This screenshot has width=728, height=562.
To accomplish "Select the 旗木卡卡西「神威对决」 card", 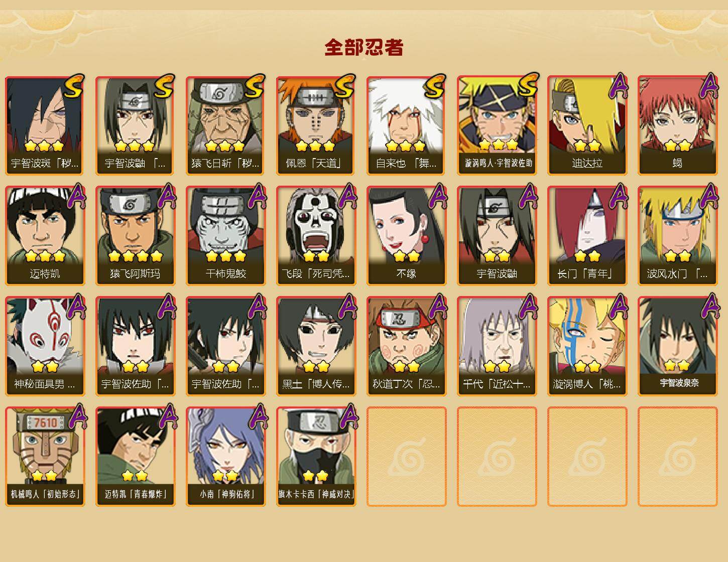I will [x=316, y=456].
